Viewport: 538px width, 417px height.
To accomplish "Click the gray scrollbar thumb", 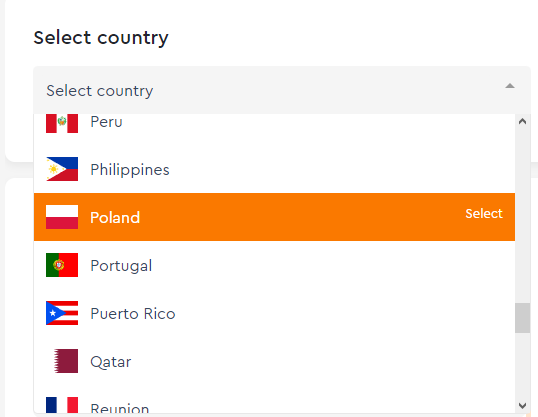I will 523,318.
